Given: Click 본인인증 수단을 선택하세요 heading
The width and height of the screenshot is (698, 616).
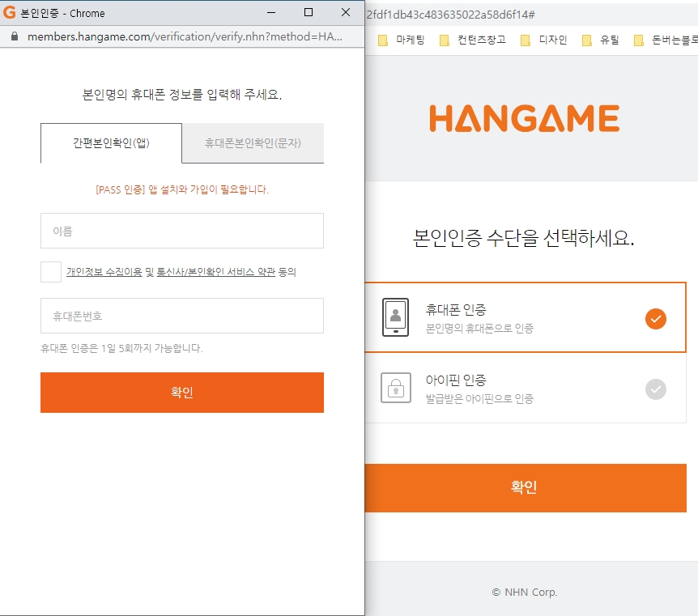Looking at the screenshot, I should pyautogui.click(x=523, y=238).
